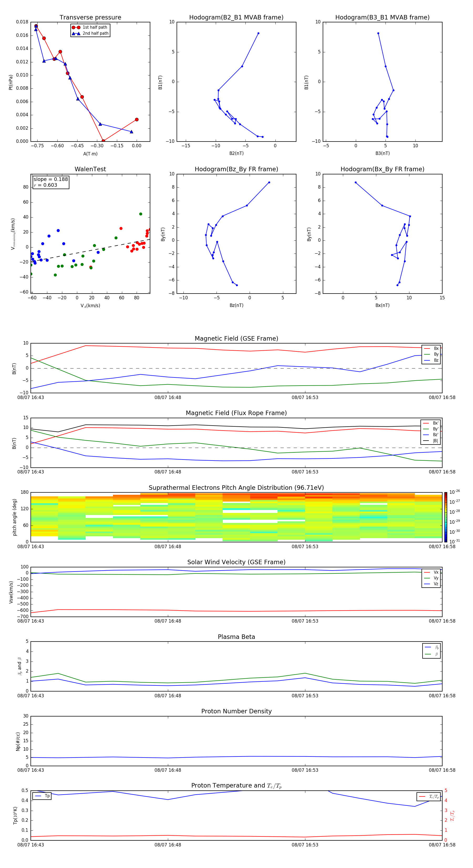Click the 'Solar Wind Velocity (GSE Frame)' title
The width and height of the screenshot is (473, 868).
pyautogui.click(x=236, y=562)
